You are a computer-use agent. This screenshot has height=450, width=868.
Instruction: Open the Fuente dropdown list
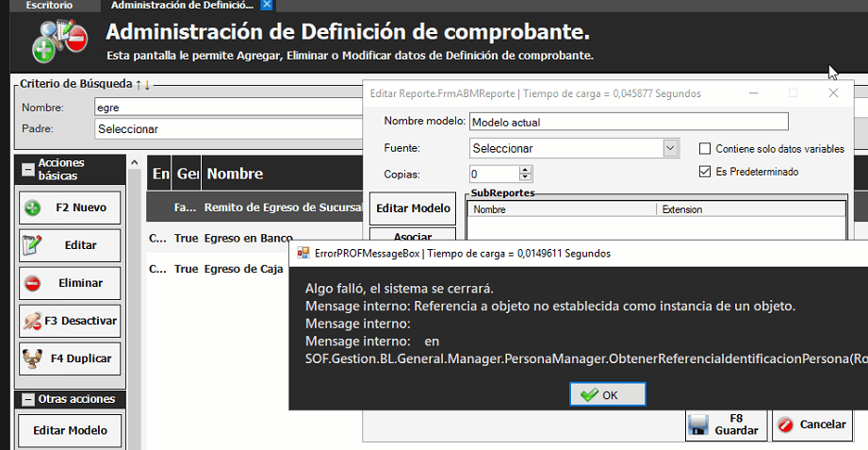coord(670,148)
